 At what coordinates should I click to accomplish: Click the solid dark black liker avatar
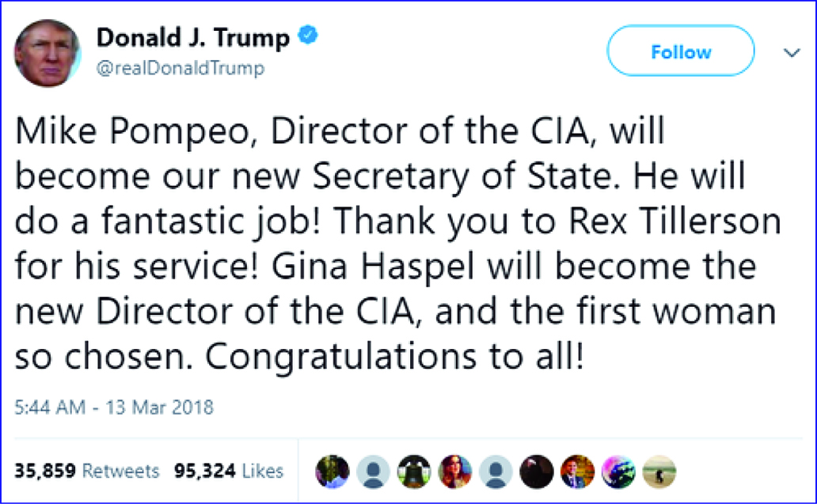point(537,472)
